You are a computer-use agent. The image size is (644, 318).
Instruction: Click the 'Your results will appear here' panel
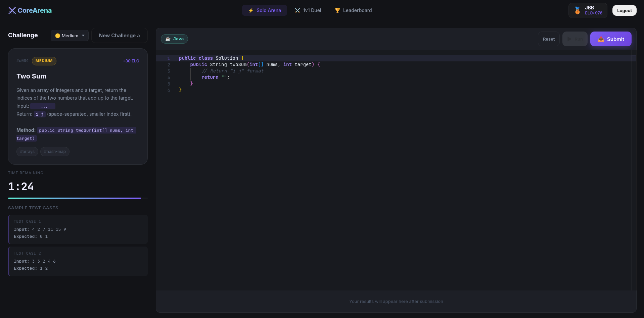click(396, 302)
